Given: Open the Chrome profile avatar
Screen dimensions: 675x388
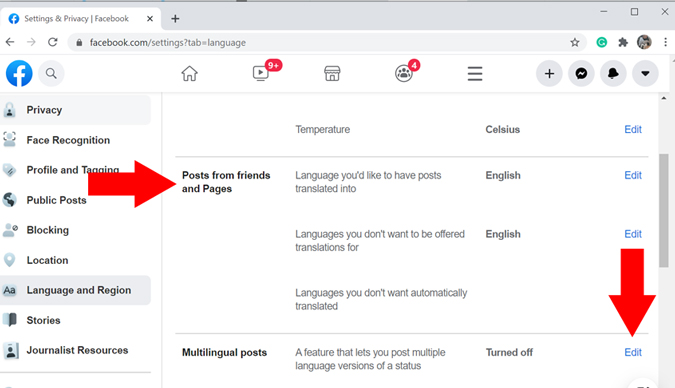Looking at the screenshot, I should point(644,42).
